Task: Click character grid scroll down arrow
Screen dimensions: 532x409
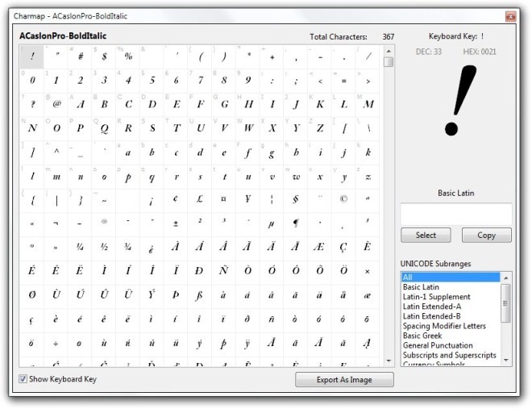Action: (389, 361)
